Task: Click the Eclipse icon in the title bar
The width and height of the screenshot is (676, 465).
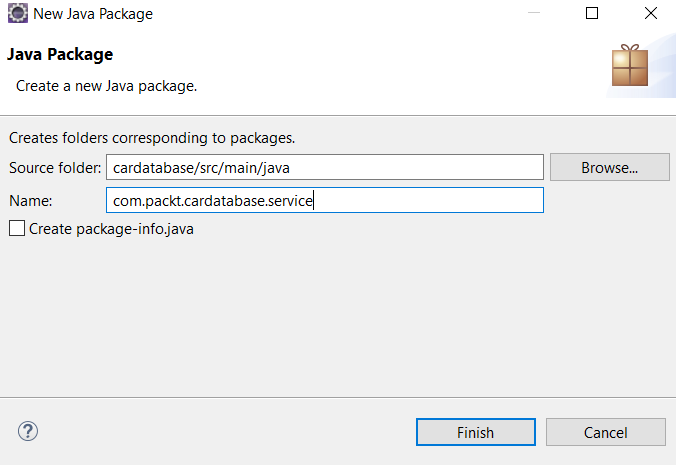Action: coord(18,13)
